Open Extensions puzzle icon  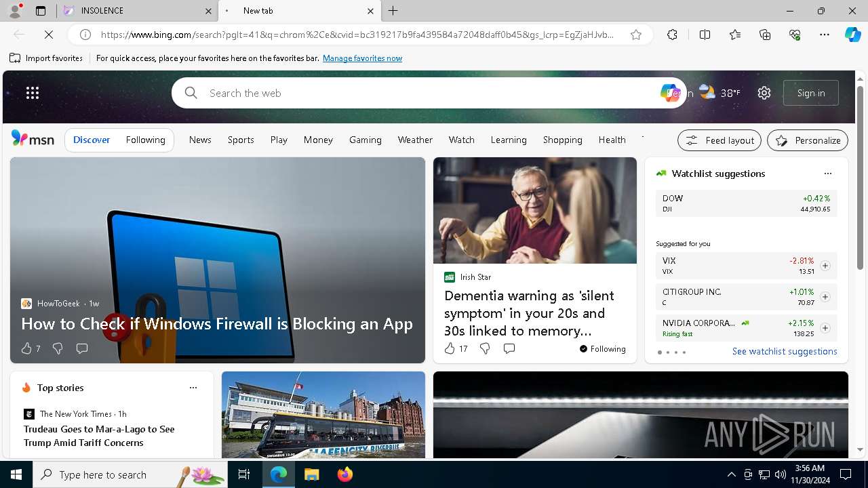coord(672,35)
